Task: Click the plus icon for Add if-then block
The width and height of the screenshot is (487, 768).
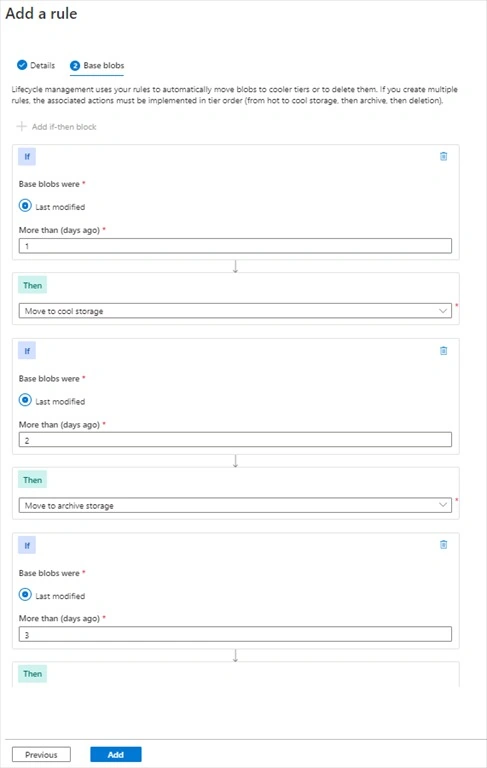Action: coord(21,126)
